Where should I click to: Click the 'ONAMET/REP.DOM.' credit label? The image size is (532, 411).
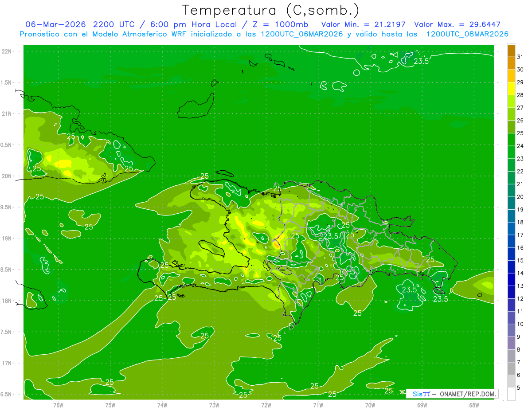tap(467, 394)
